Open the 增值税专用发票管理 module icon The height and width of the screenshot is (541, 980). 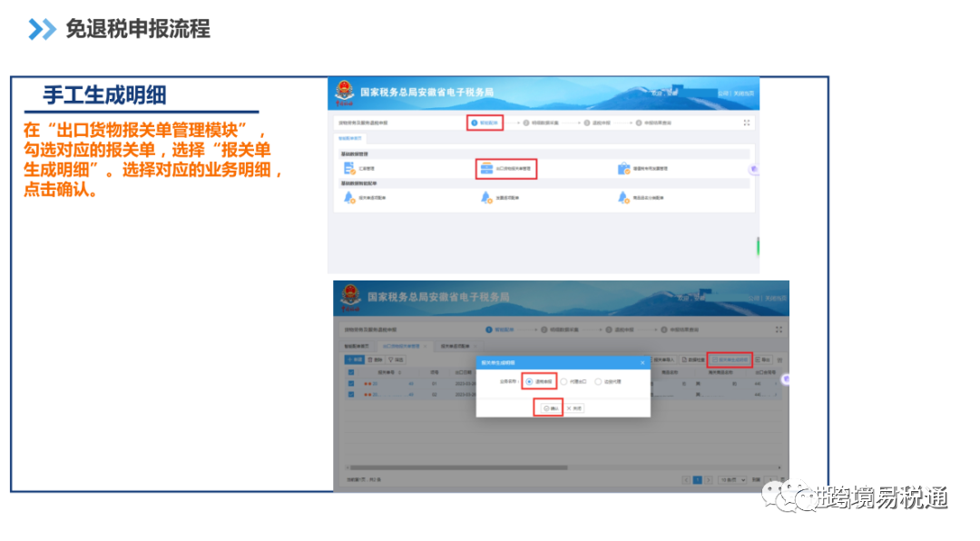pyautogui.click(x=623, y=169)
